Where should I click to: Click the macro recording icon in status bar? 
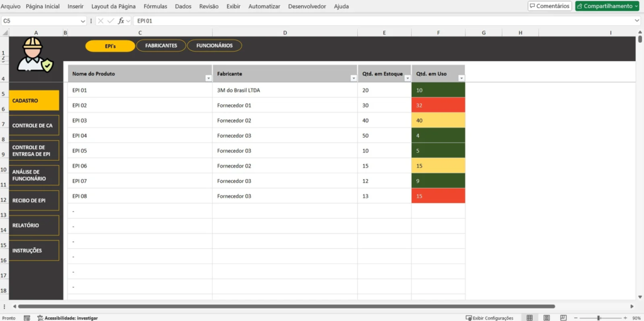pos(26,318)
